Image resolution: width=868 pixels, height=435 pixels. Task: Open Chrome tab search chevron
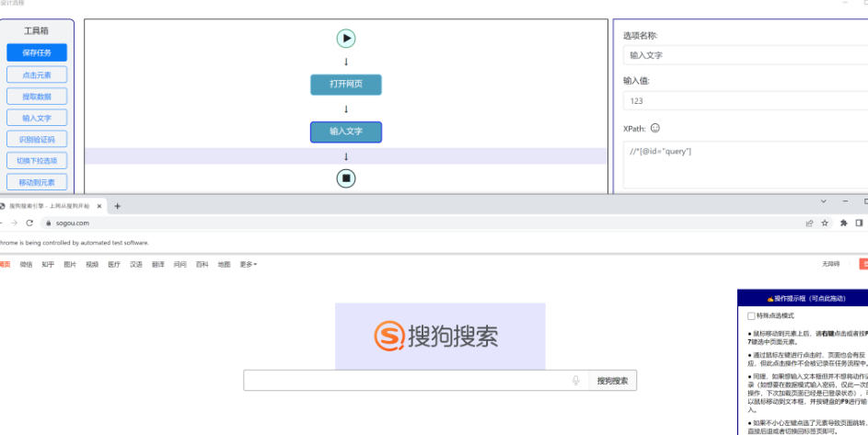pos(823,201)
